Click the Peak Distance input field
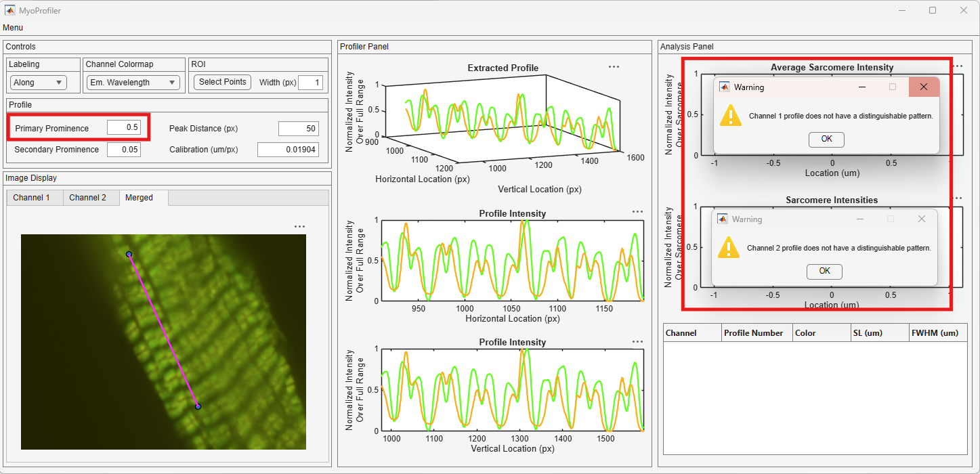The height and width of the screenshot is (474, 980). point(299,129)
